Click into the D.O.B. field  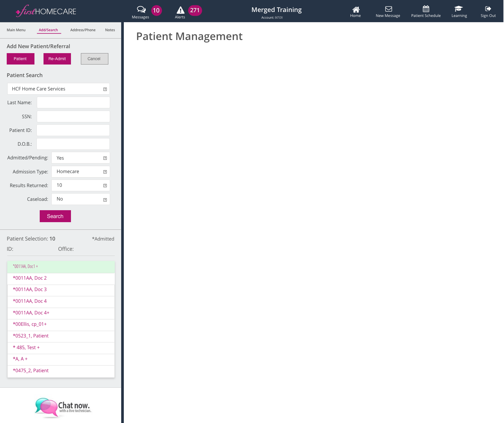73,144
